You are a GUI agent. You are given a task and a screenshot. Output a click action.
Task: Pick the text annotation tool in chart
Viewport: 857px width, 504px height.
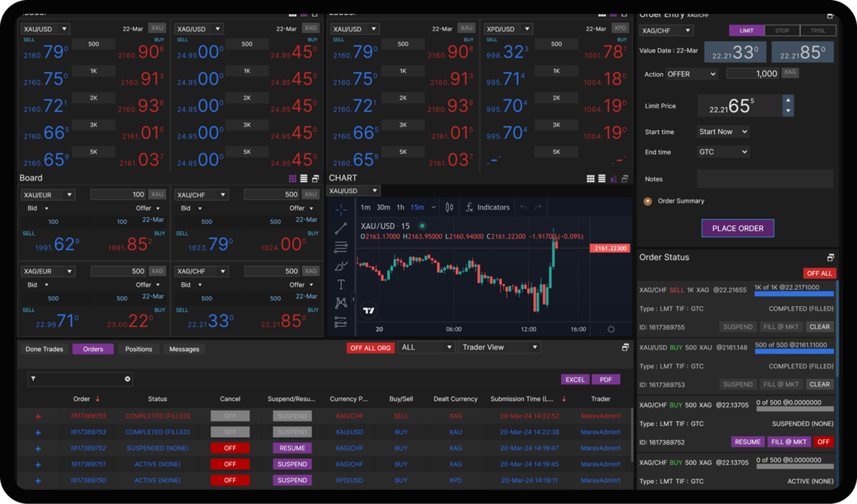point(341,284)
